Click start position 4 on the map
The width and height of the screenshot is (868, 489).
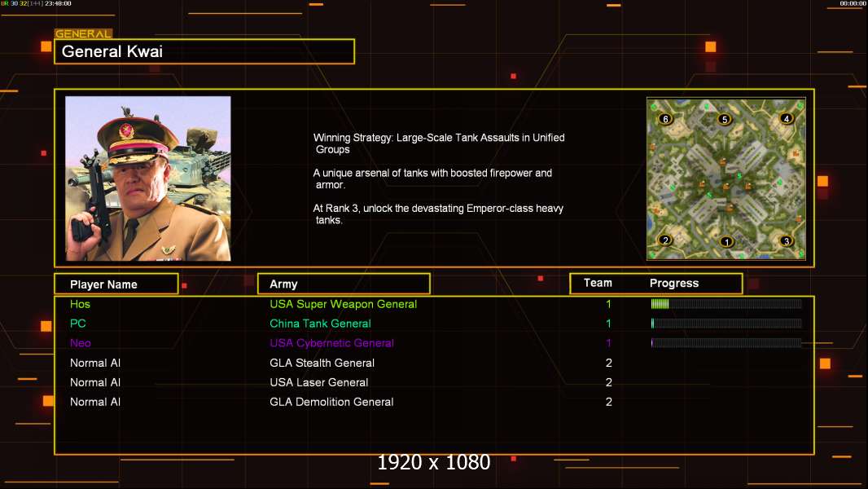(786, 118)
